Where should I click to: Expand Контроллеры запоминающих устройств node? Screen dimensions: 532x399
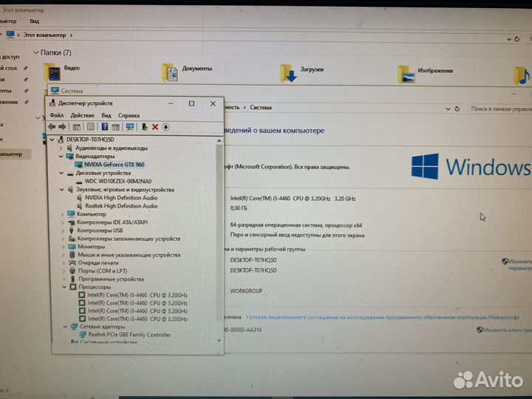click(63, 239)
